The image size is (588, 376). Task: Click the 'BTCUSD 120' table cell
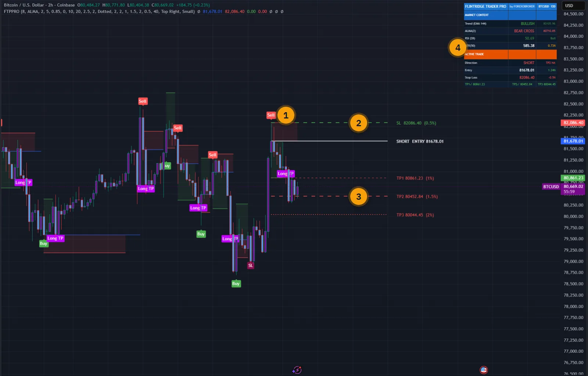546,7
